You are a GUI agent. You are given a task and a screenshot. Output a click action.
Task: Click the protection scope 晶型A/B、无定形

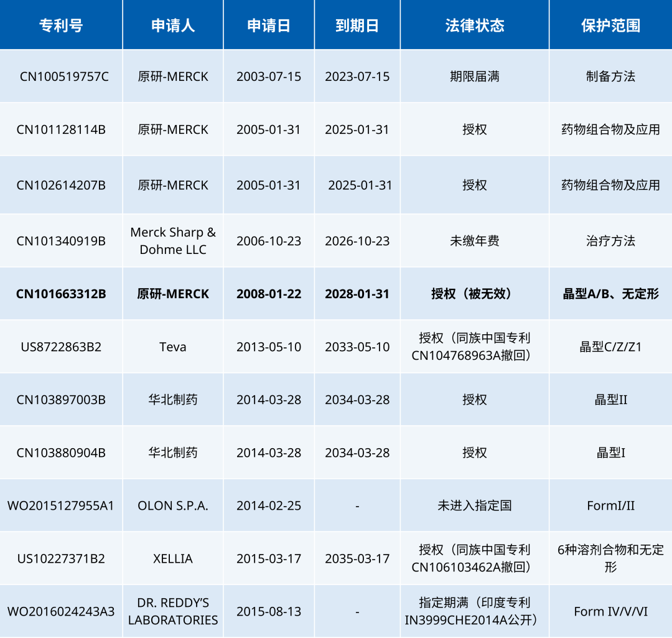point(611,294)
